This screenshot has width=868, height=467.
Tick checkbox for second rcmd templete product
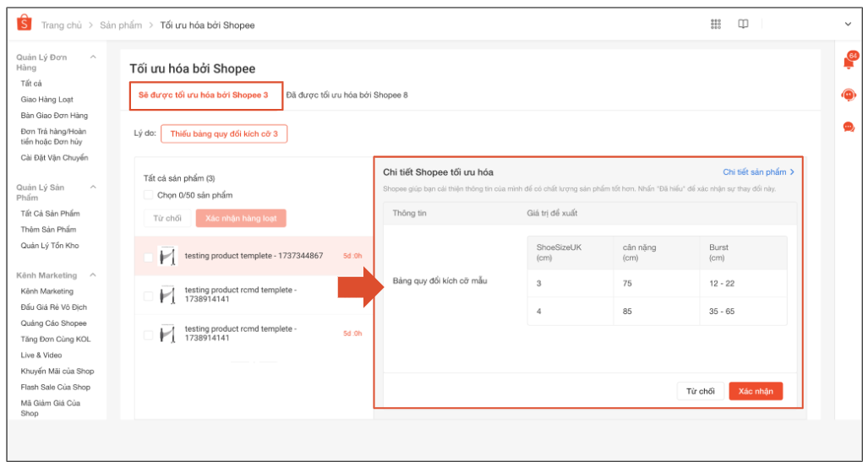[x=149, y=296]
